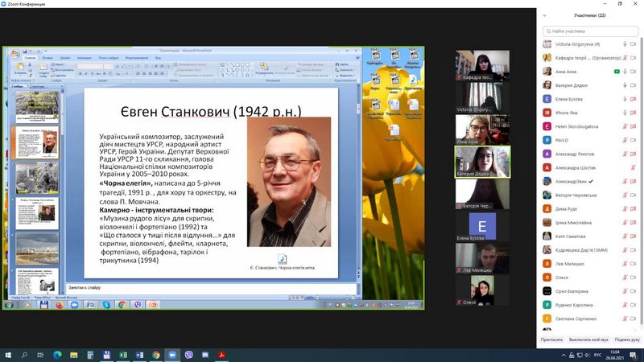Click muted mic icon beside Светлана Сергиенко
Screen dimensions: 644x362
coord(625,319)
